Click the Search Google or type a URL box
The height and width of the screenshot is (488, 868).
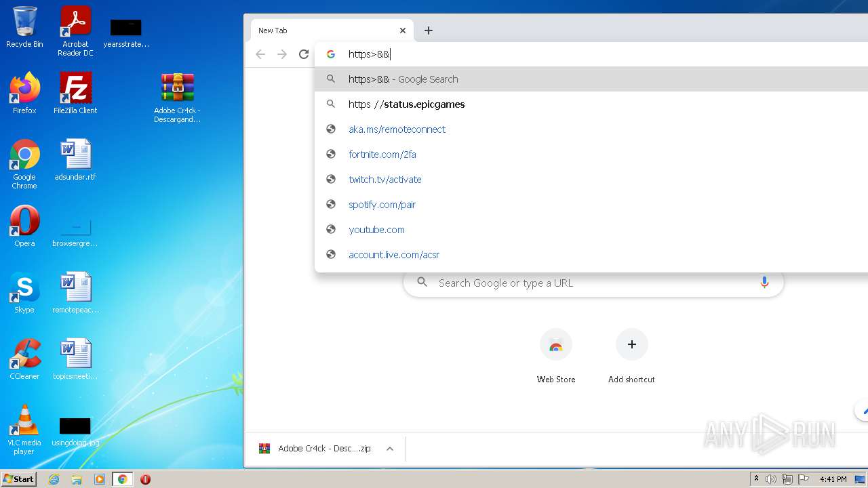pos(593,283)
